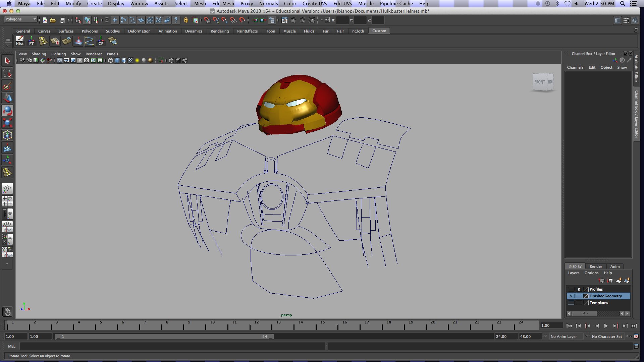Toggle smooth shade all in viewport toolbar

tap(117, 60)
